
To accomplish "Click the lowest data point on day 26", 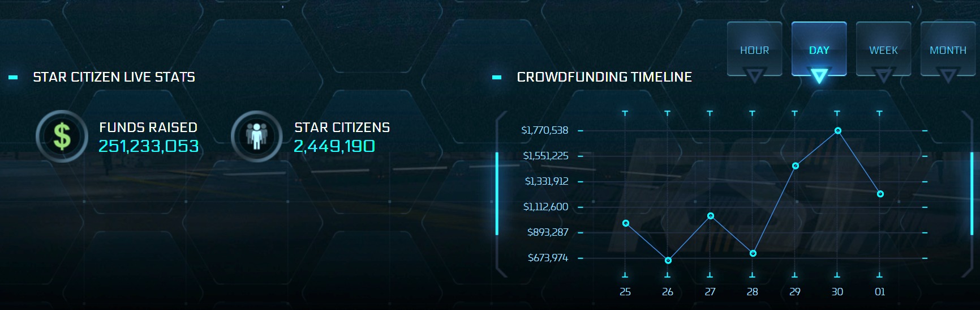I will (x=668, y=261).
